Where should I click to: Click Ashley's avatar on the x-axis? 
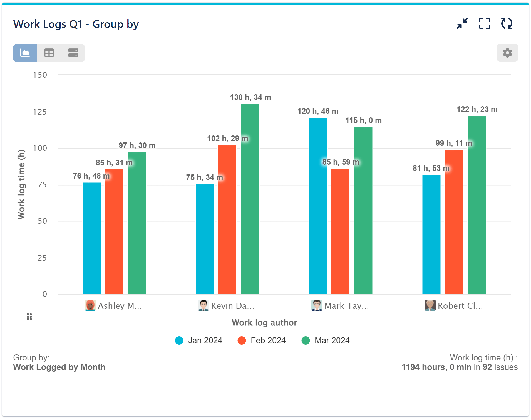(x=90, y=305)
